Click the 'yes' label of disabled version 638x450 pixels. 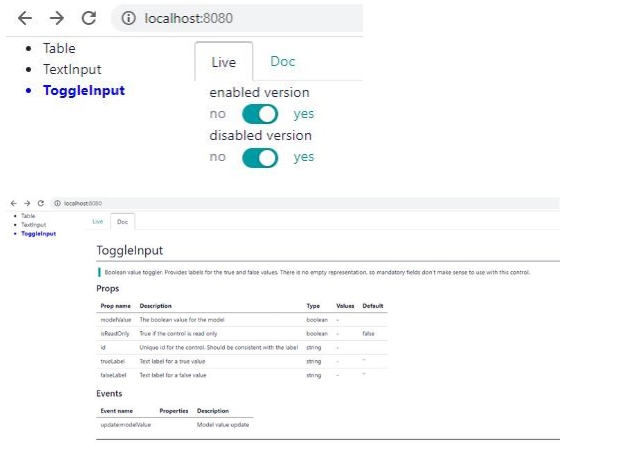pos(304,157)
